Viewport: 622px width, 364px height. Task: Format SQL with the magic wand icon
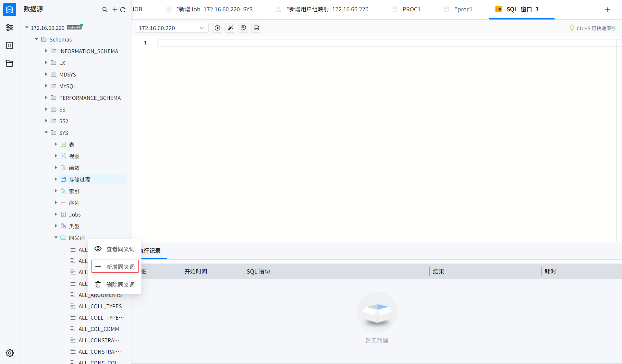coord(230,28)
